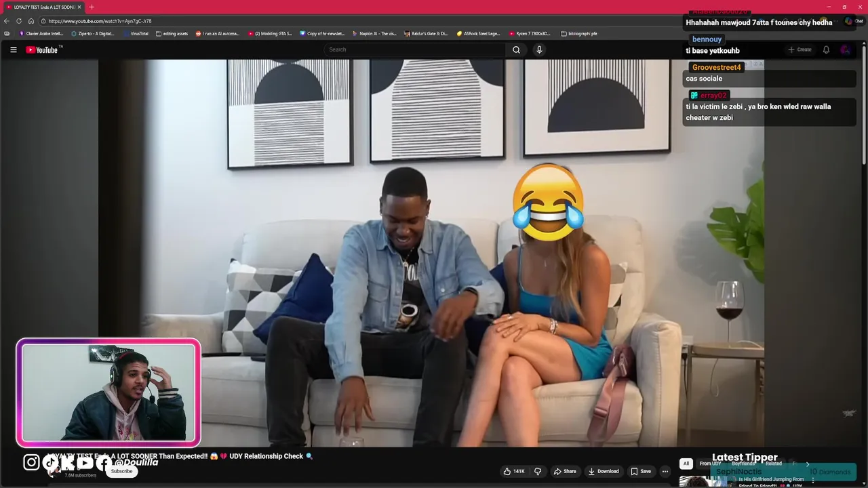Click the 7.6M subscribers count text
868x488 pixels.
(x=80, y=475)
